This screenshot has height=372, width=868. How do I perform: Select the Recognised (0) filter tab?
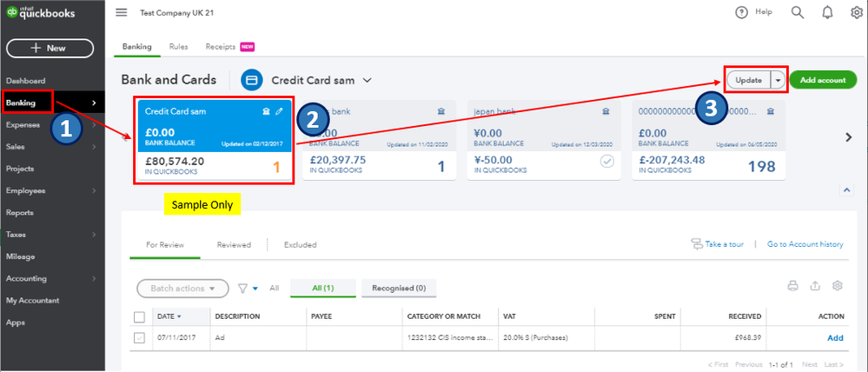pos(399,288)
